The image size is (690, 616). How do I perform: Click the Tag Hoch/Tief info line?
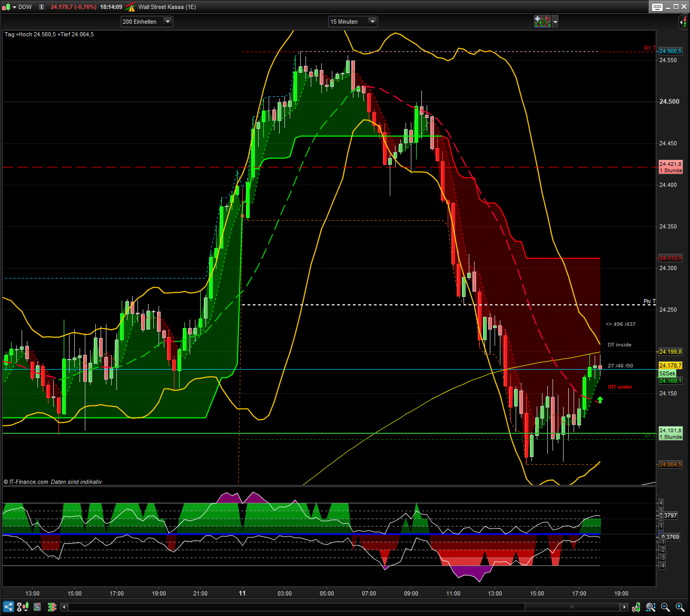click(x=49, y=34)
